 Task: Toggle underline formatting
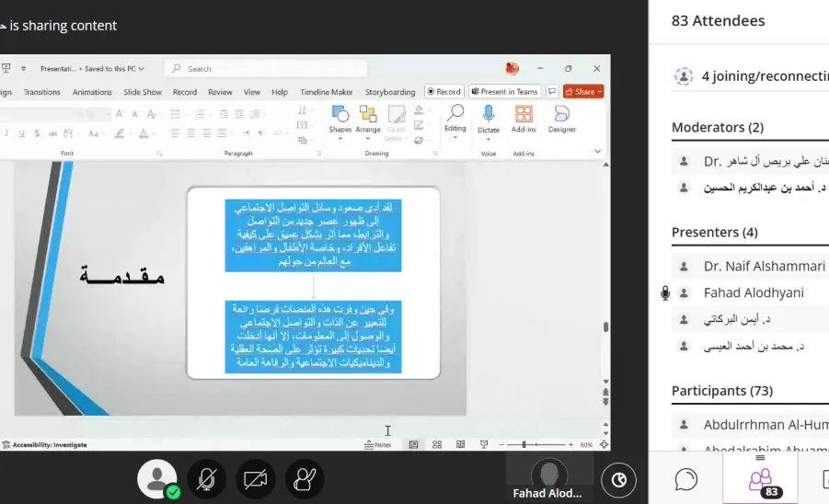point(22,133)
